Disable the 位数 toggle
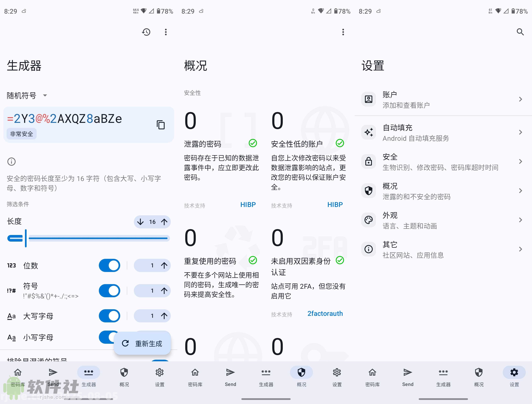Screen dimensions: 532x404 point(109,265)
